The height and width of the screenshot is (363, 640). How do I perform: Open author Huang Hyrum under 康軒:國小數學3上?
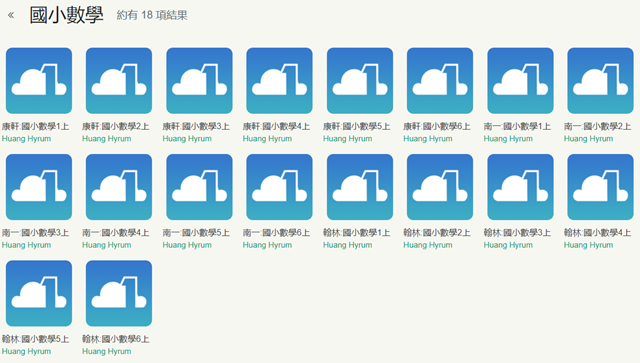[187, 139]
